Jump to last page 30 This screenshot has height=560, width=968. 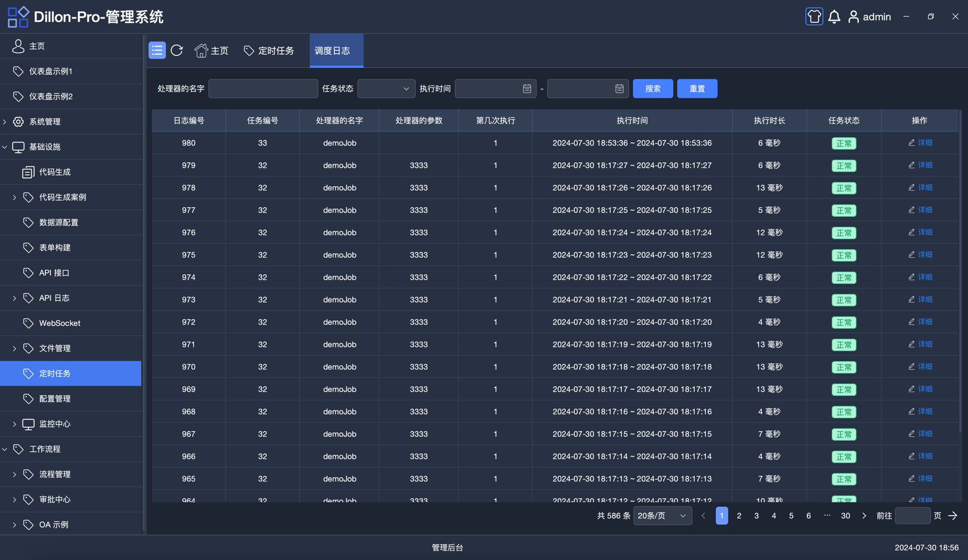845,516
